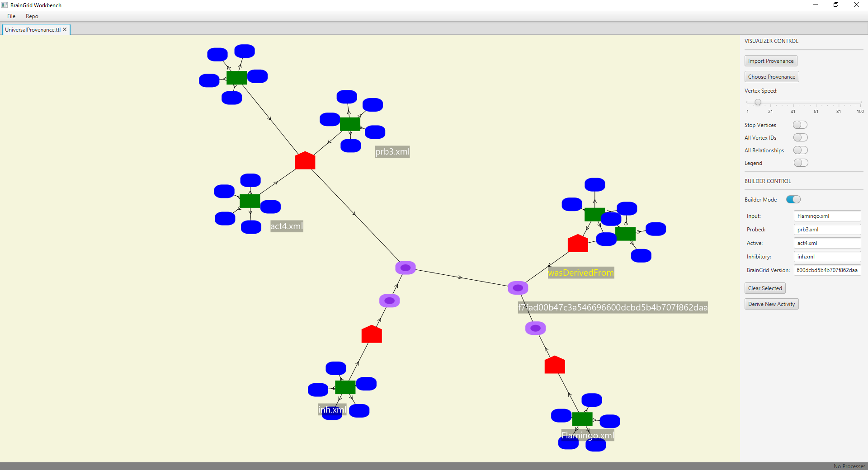Click the topmost blue node in the graph
Screen dimensions: 868x470
[x=245, y=51]
